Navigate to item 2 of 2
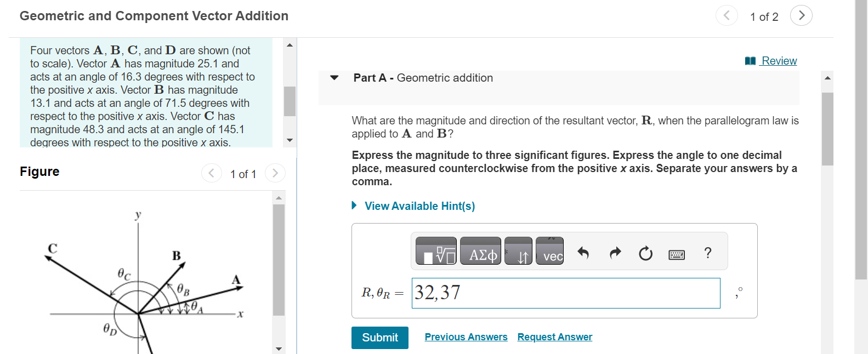This screenshot has width=868, height=354. coord(801,15)
